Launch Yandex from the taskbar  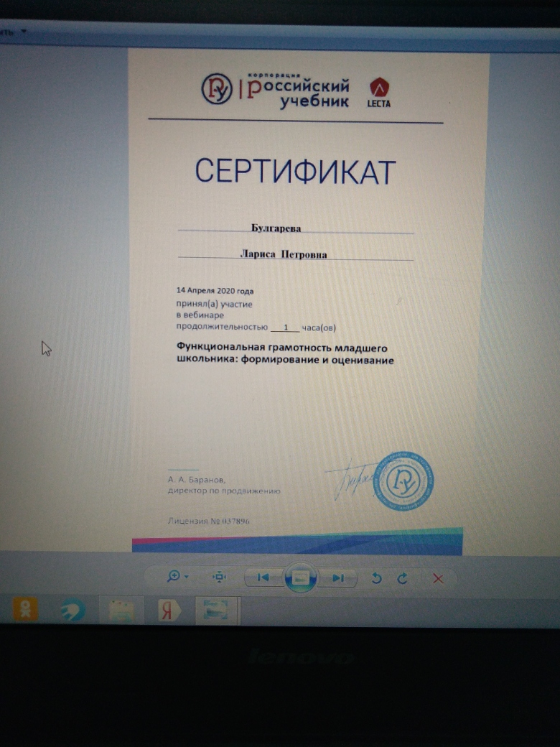tap(168, 611)
